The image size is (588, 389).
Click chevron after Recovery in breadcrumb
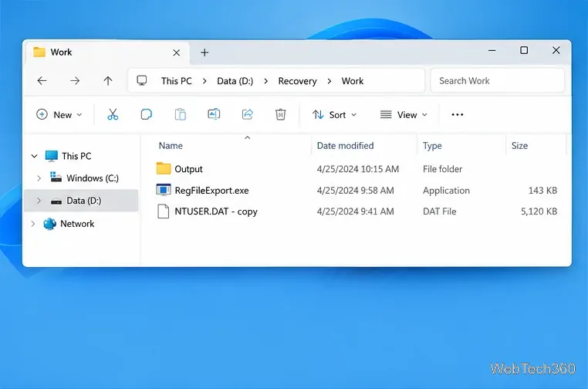329,81
